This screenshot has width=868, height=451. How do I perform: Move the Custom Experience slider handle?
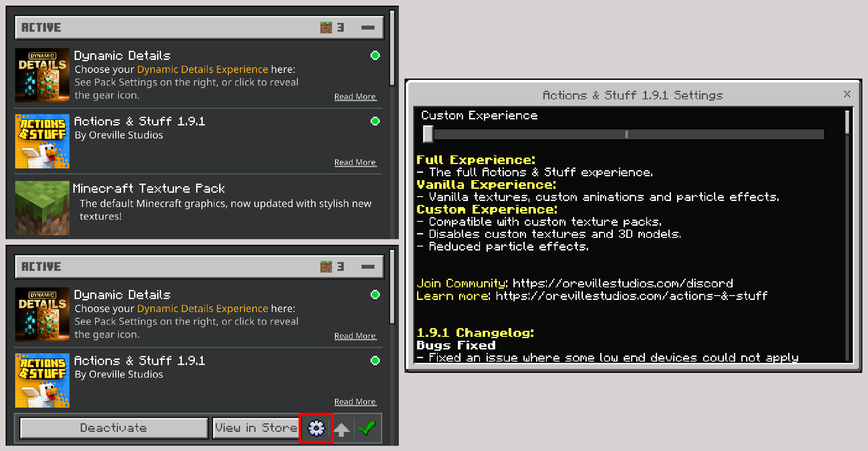(x=427, y=135)
